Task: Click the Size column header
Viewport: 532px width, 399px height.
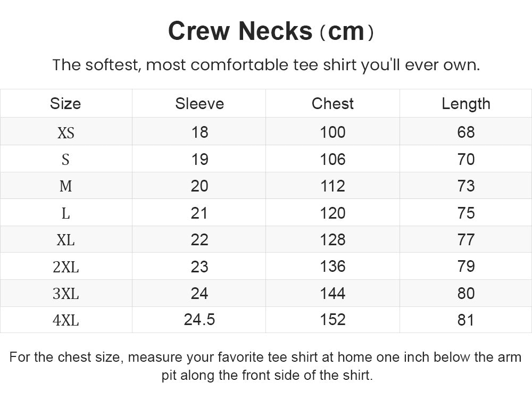Action: [65, 104]
